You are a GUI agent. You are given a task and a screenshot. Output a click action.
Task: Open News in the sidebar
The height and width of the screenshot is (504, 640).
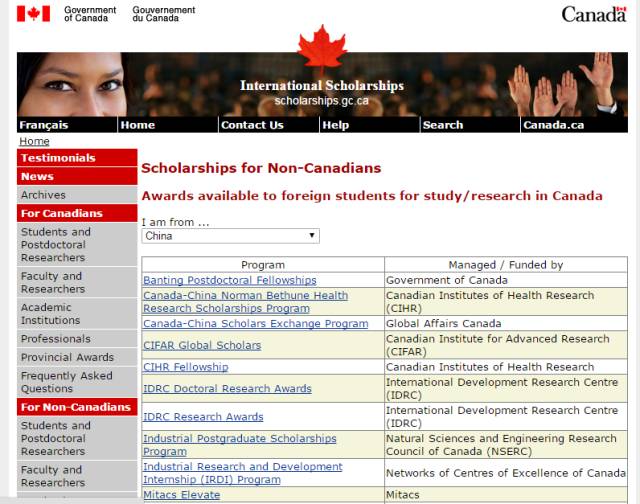tap(77, 176)
